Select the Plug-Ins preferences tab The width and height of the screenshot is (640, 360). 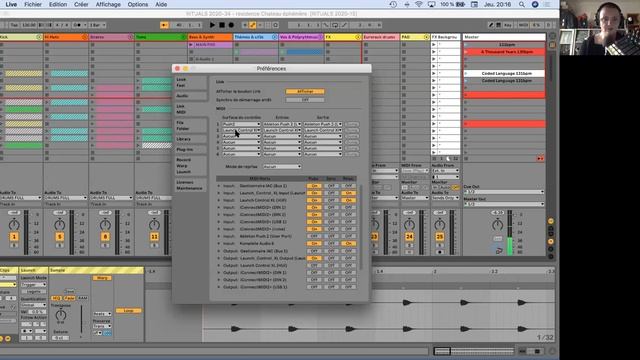[191, 150]
